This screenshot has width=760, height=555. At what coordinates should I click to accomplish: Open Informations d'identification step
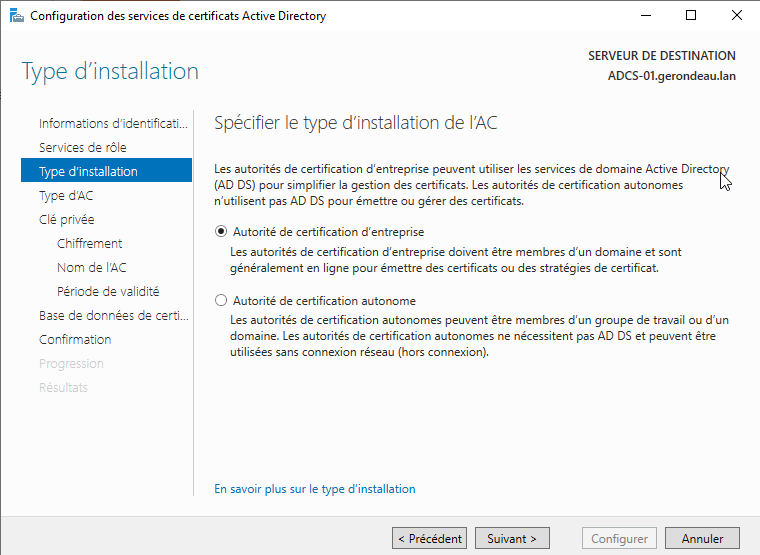point(112,124)
